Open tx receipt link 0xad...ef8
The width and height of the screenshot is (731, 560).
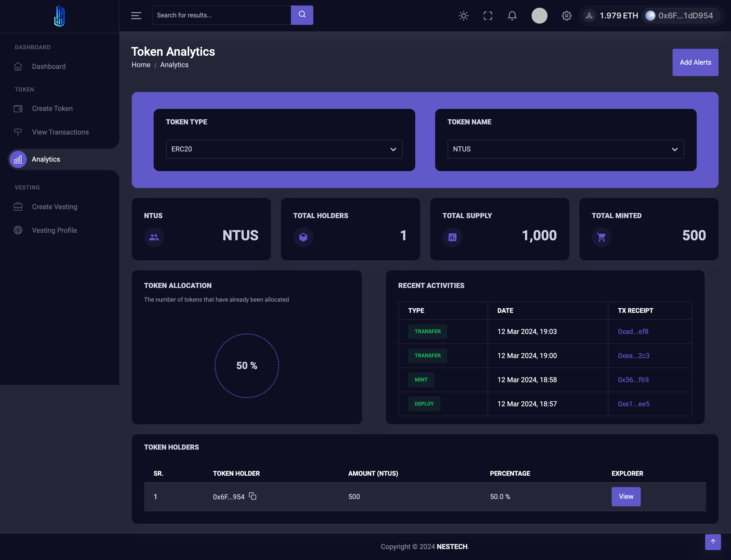pos(633,331)
